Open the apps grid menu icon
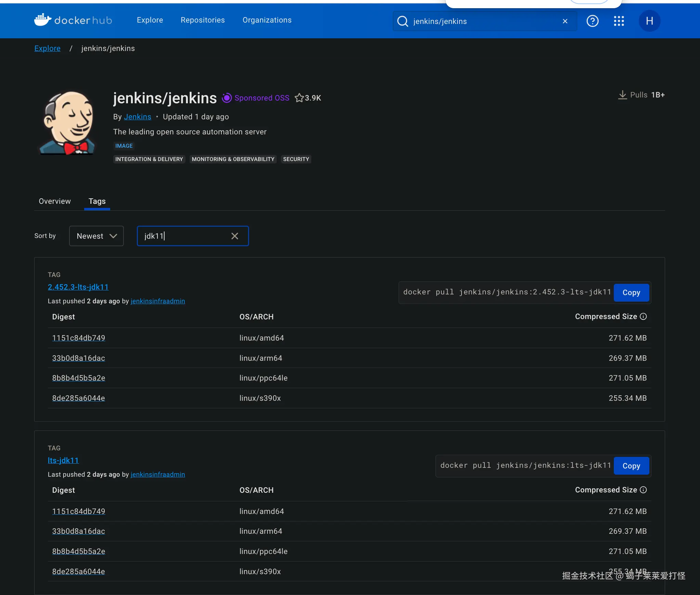The image size is (700, 595). [619, 21]
